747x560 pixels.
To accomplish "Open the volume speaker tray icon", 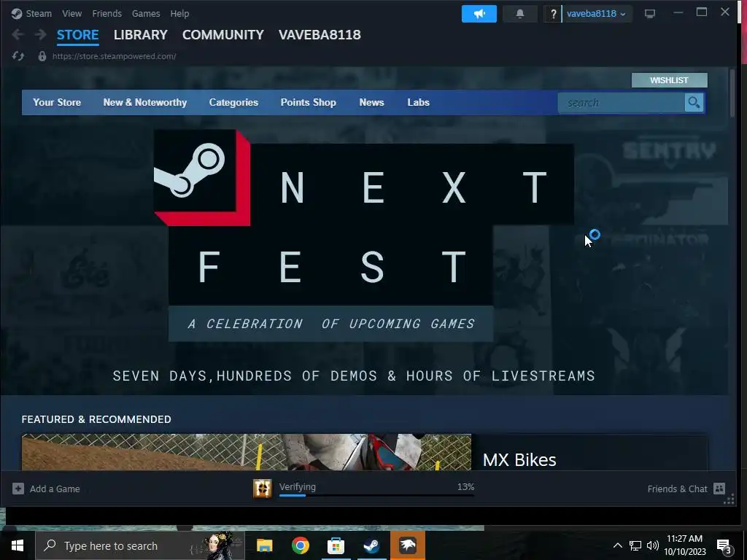I will (653, 545).
